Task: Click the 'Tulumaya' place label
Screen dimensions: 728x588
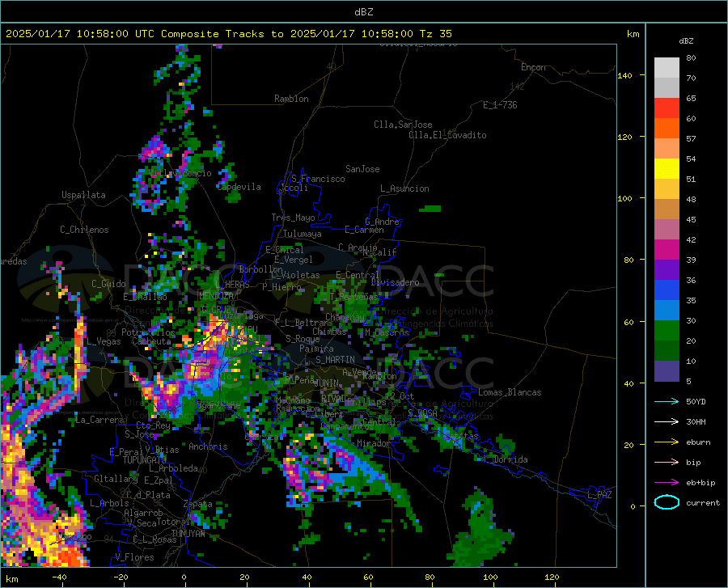Action: click(x=303, y=234)
